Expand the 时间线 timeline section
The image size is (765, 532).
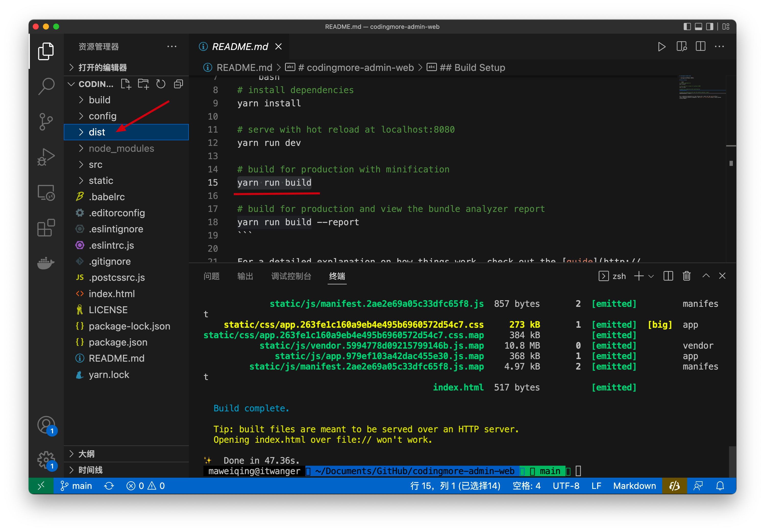[127, 470]
